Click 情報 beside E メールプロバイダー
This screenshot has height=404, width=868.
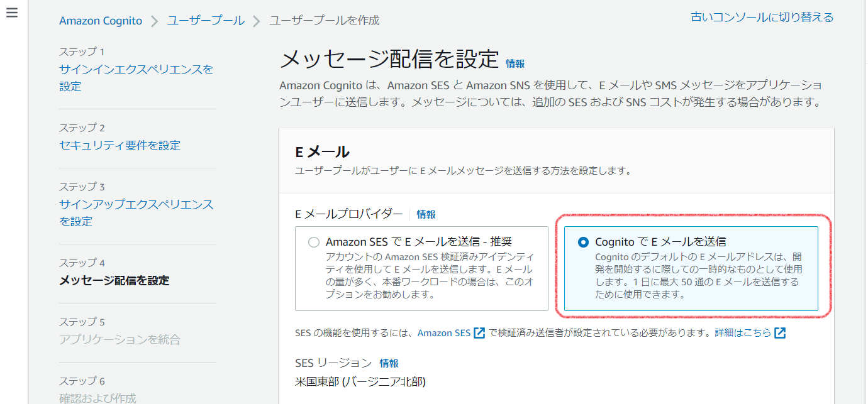[425, 214]
